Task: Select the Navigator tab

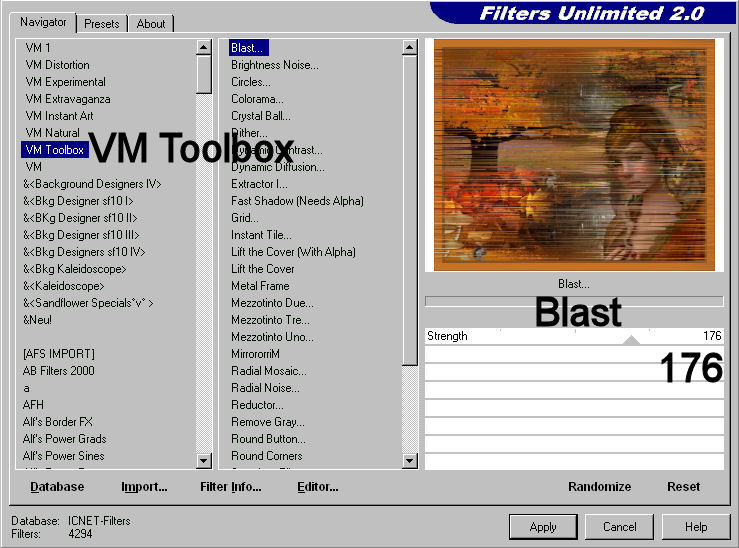Action: (43, 22)
